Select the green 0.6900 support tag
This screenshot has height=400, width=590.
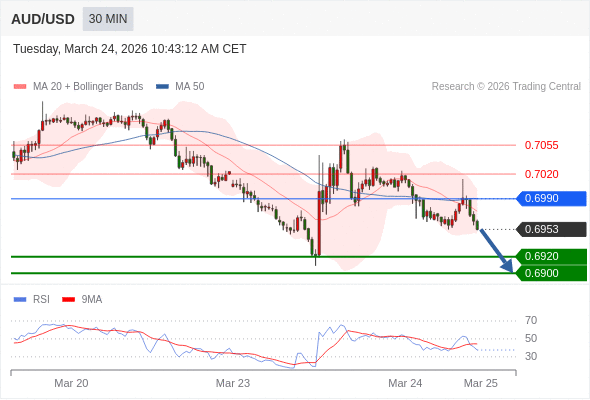[551, 273]
